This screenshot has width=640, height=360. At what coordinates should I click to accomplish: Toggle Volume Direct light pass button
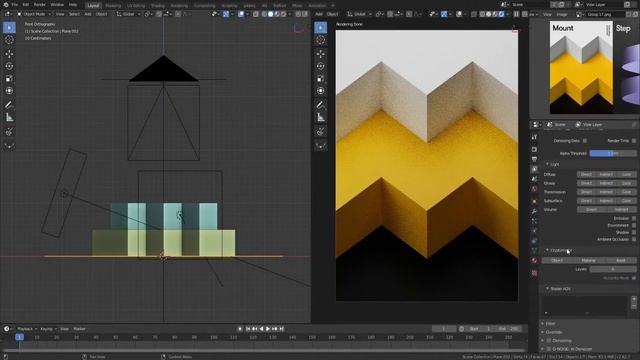point(591,209)
